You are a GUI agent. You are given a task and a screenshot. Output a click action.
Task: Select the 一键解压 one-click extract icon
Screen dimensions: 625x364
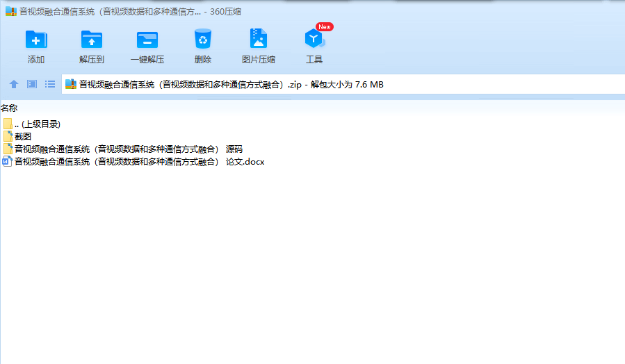(x=147, y=40)
